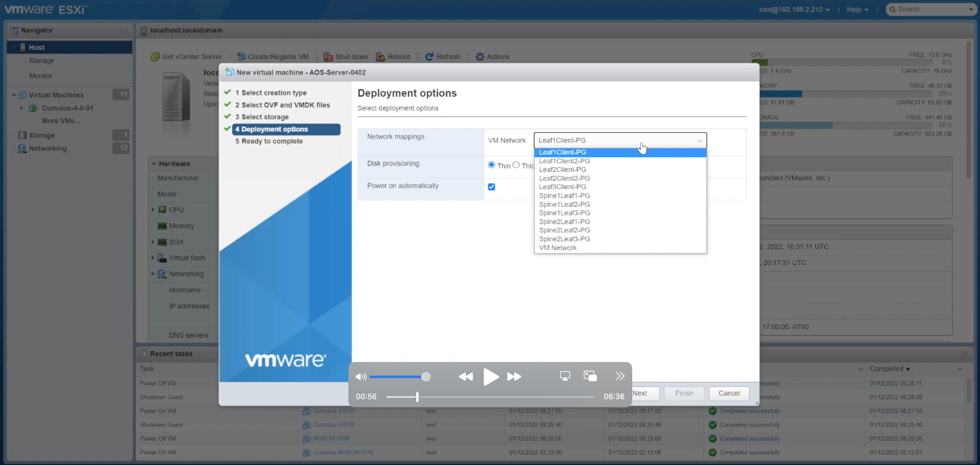Click the Memory hardware icon
This screenshot has height=465, width=980.
pyautogui.click(x=162, y=226)
